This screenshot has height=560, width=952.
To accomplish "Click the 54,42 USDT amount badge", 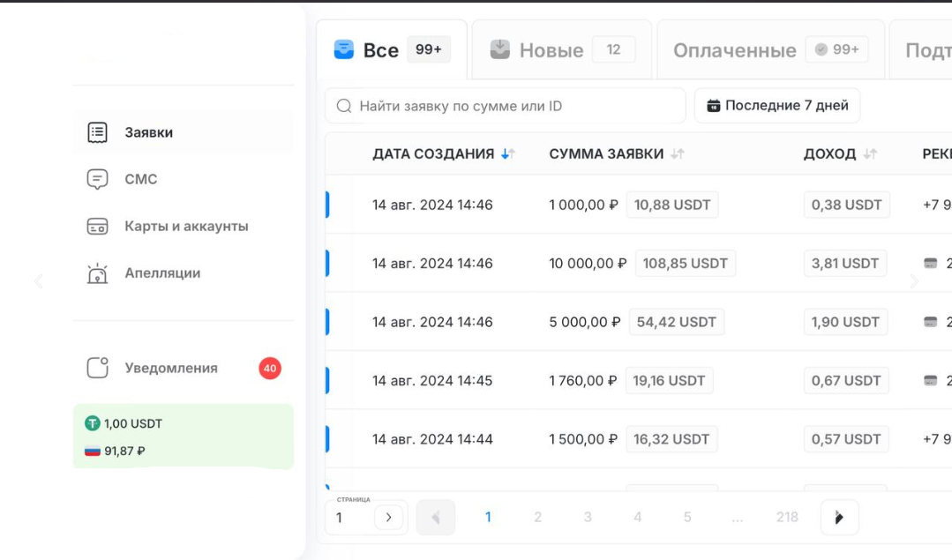I will point(677,322).
